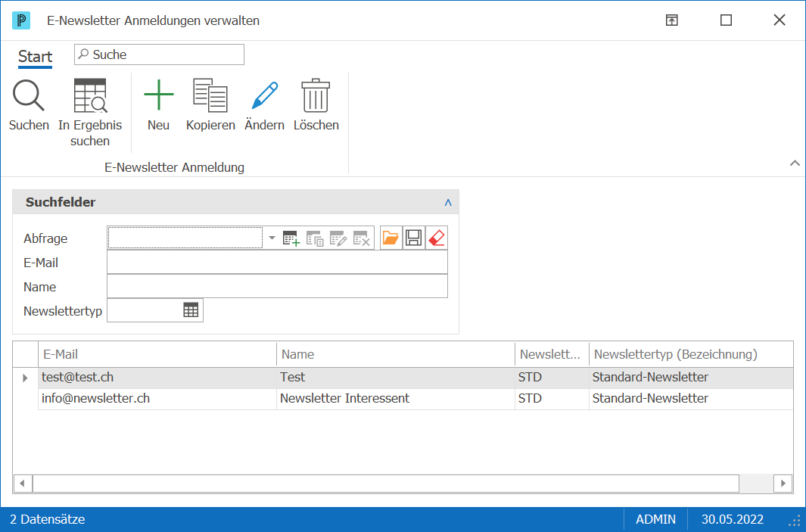
Task: Click Standard-Newsletter in the Test row
Action: pos(691,378)
